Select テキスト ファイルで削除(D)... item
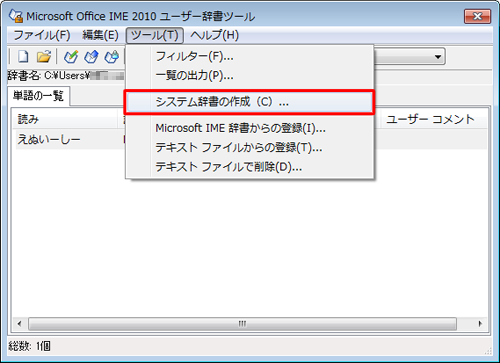Viewport: 500px width, 363px height. (249, 167)
